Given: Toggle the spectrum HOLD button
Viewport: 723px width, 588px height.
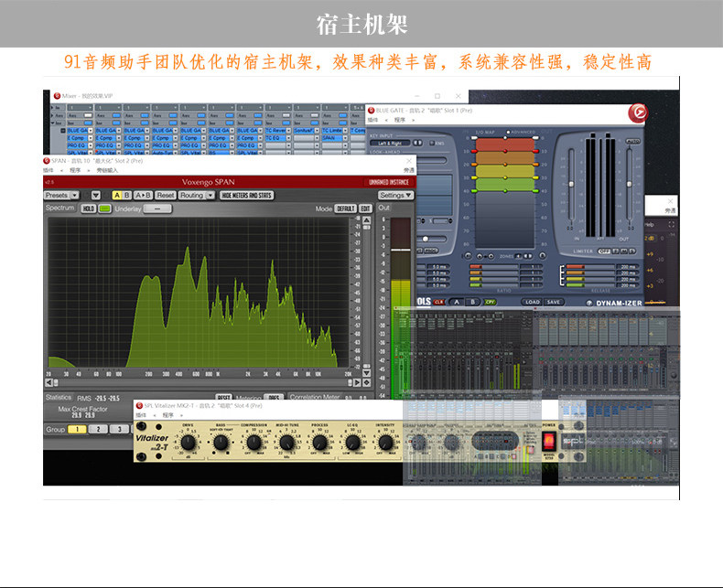Looking at the screenshot, I should [89, 208].
